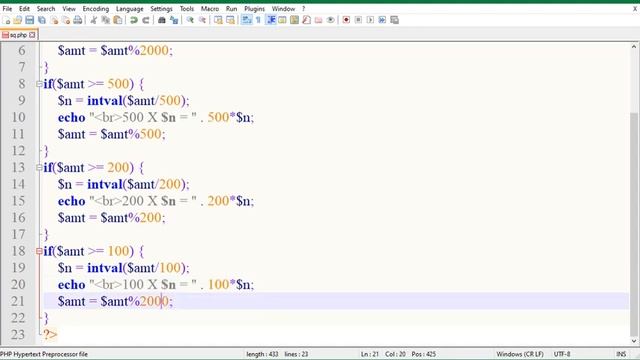The height and width of the screenshot is (360, 640).
Task: Open the Function List panel icon
Action: coord(306,20)
